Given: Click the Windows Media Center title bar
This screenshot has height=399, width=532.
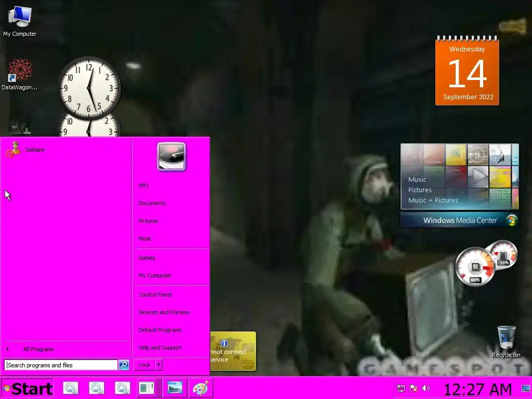Looking at the screenshot, I should tap(459, 220).
